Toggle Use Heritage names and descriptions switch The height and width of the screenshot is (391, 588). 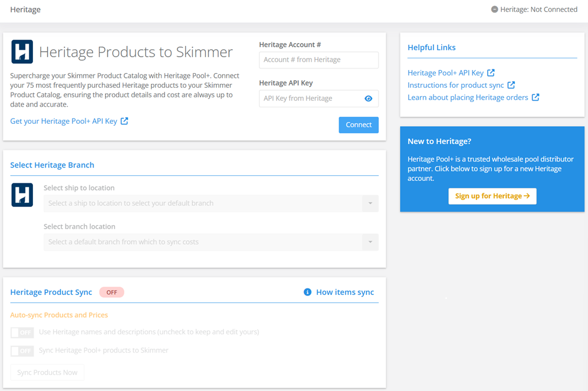[22, 333]
